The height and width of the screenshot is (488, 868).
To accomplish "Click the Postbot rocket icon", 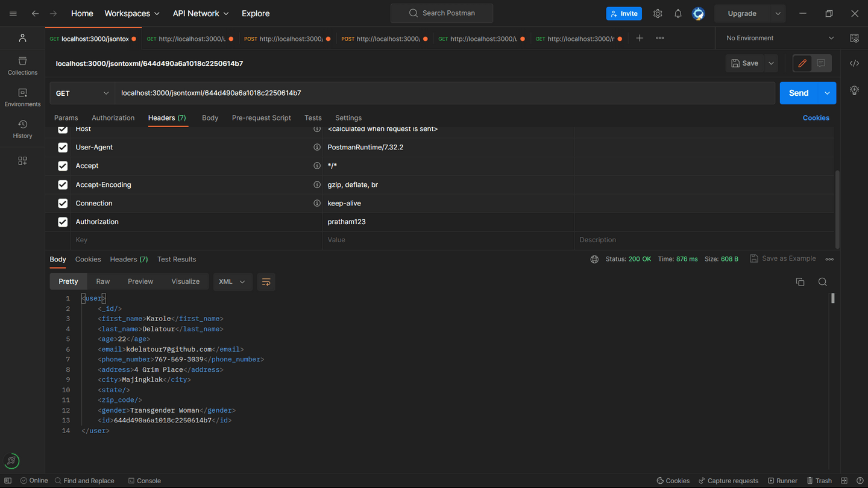I will pyautogui.click(x=11, y=461).
